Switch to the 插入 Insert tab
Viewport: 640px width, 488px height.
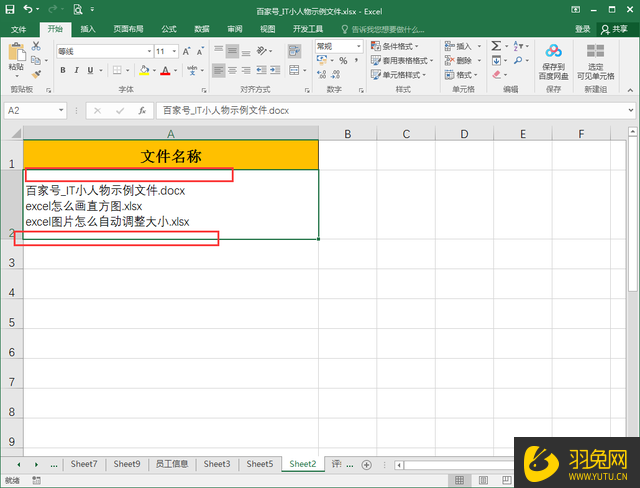tap(88, 29)
